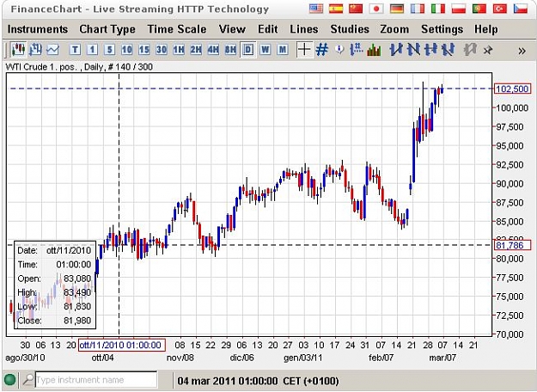Click the 'Type instrument name' search field
Screen dimensions: 537x392
(x=96, y=380)
